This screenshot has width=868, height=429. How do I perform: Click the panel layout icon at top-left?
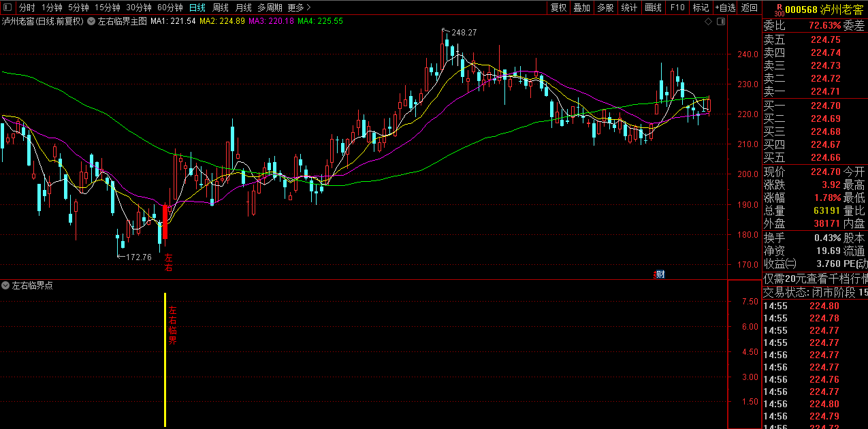(8, 7)
